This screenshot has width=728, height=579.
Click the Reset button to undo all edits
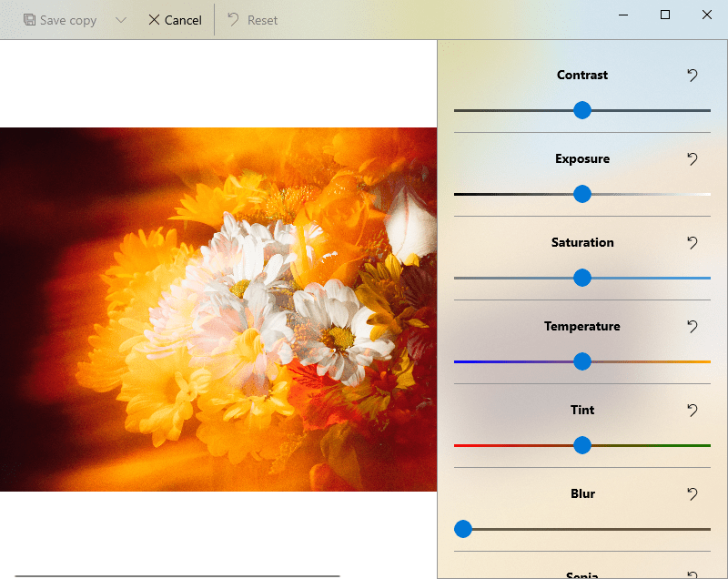coord(250,19)
